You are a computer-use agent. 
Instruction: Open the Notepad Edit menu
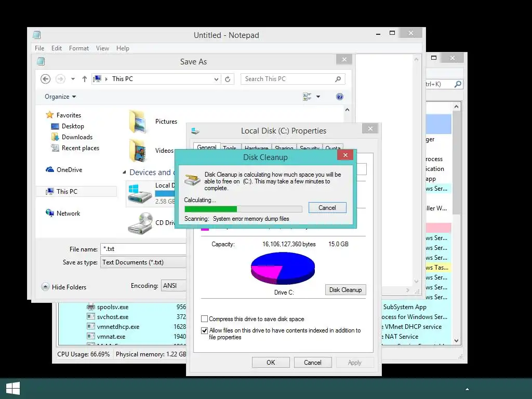pos(56,48)
